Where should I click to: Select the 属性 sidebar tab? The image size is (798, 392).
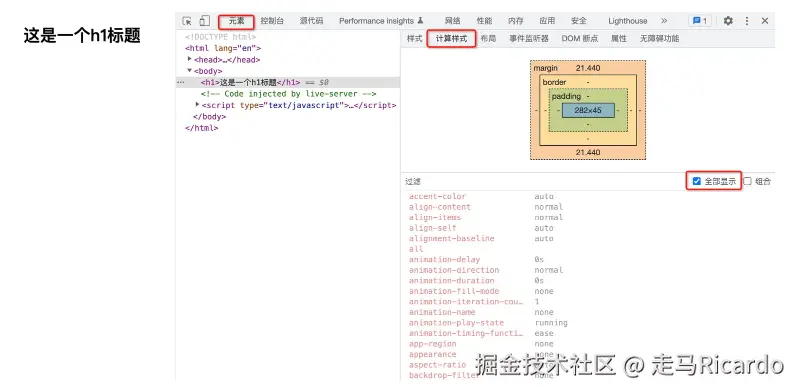619,39
